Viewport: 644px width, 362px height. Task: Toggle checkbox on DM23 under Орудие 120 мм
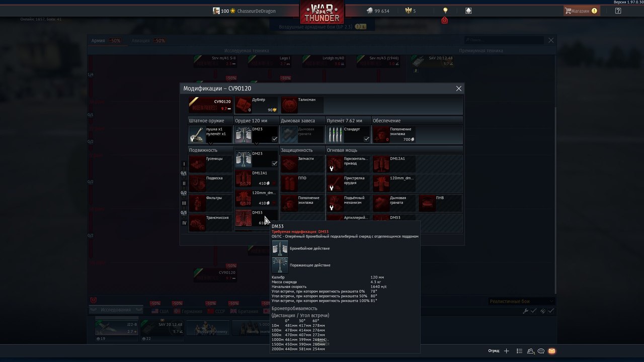(275, 139)
